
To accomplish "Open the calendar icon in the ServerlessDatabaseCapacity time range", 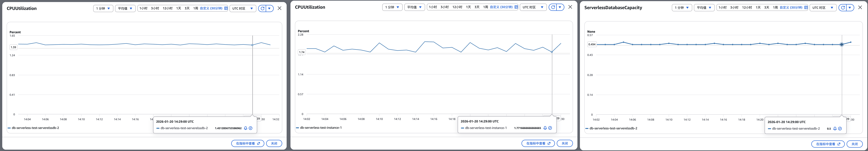I will (x=806, y=7).
